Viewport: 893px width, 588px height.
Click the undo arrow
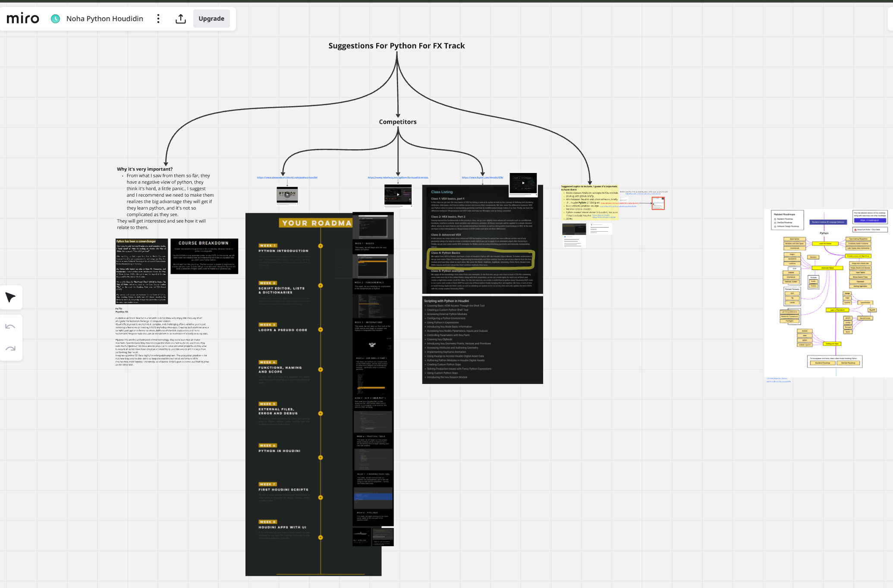(x=10, y=327)
